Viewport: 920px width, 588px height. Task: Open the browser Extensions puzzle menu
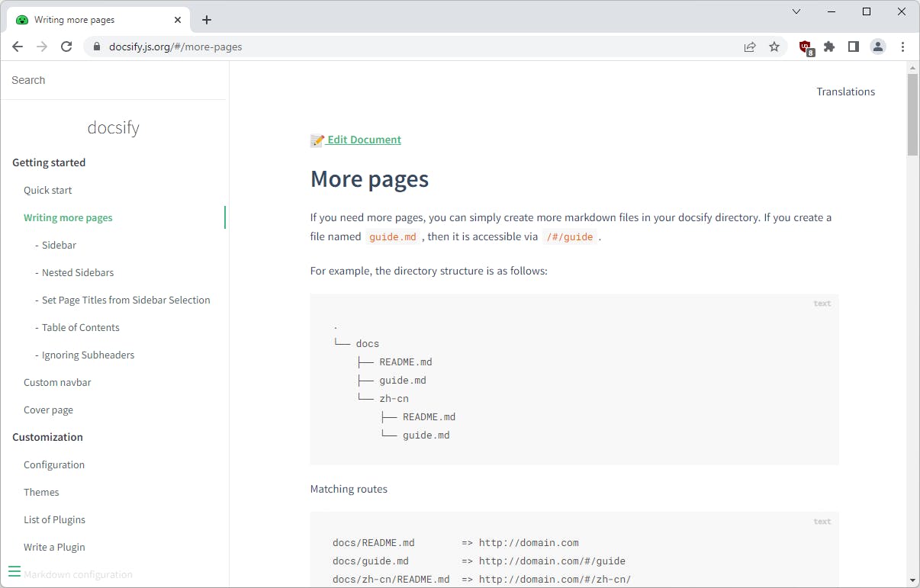click(x=829, y=47)
